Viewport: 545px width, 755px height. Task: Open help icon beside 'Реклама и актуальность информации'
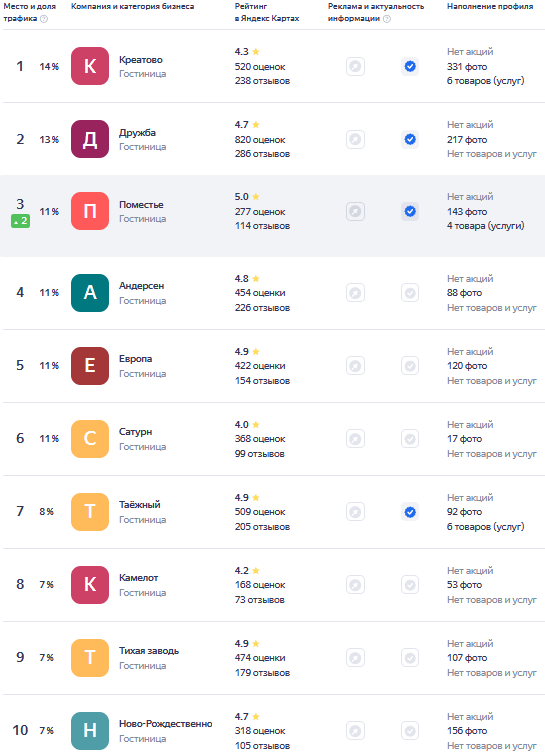coord(387,19)
